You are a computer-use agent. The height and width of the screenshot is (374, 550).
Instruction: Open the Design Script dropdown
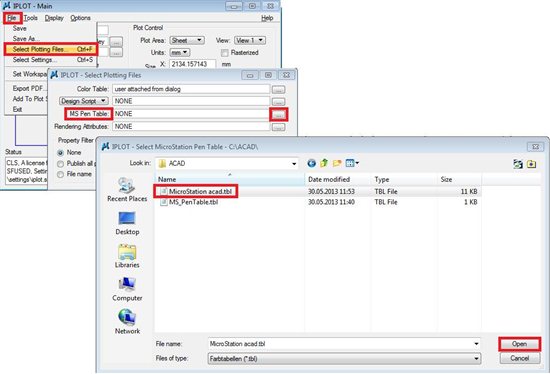point(83,101)
